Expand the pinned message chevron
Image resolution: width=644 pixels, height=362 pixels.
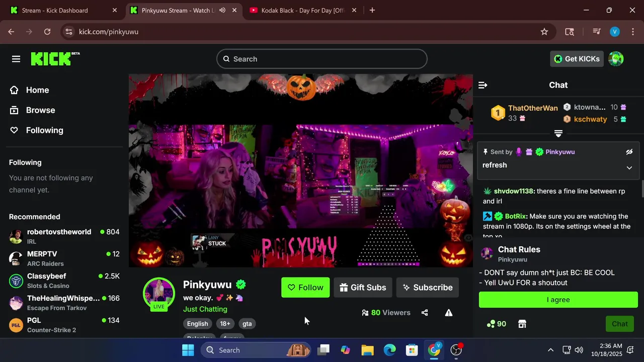(x=629, y=168)
